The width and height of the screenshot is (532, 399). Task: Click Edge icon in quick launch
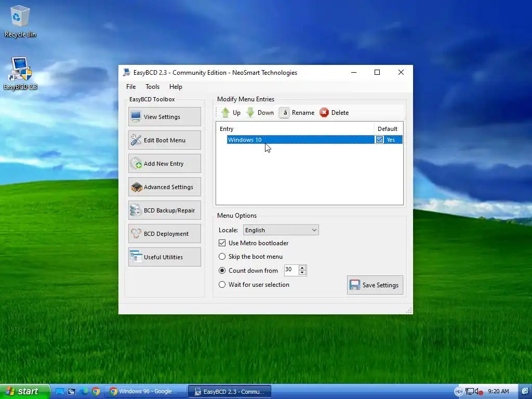[84, 391]
